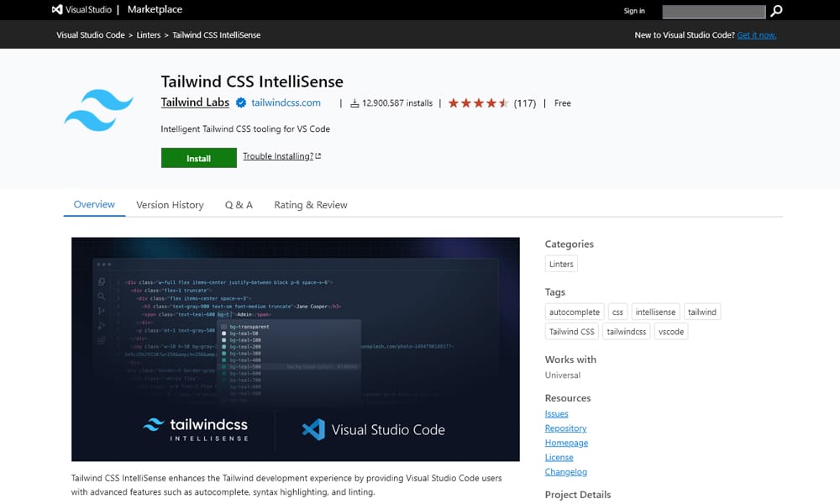840x504 pixels.
Task: Click the search magnifier icon
Action: click(775, 11)
